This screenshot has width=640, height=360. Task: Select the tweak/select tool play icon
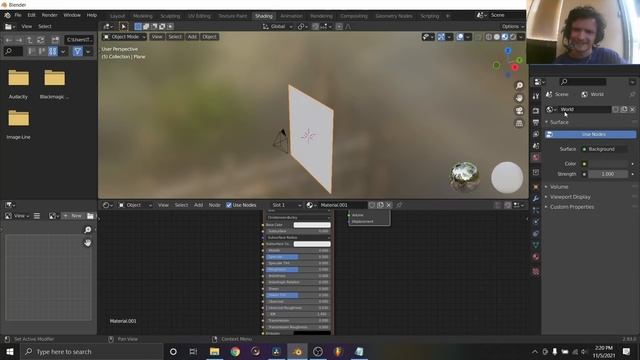(x=123, y=27)
